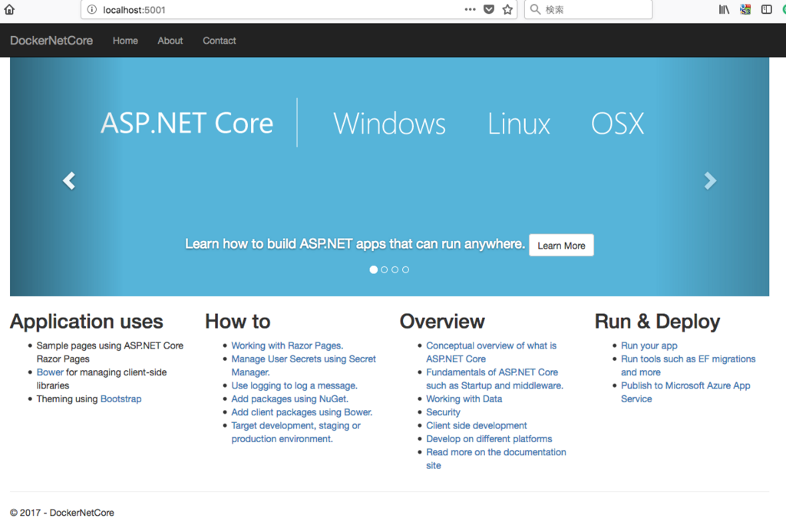Open the Bootstrap link

point(121,399)
